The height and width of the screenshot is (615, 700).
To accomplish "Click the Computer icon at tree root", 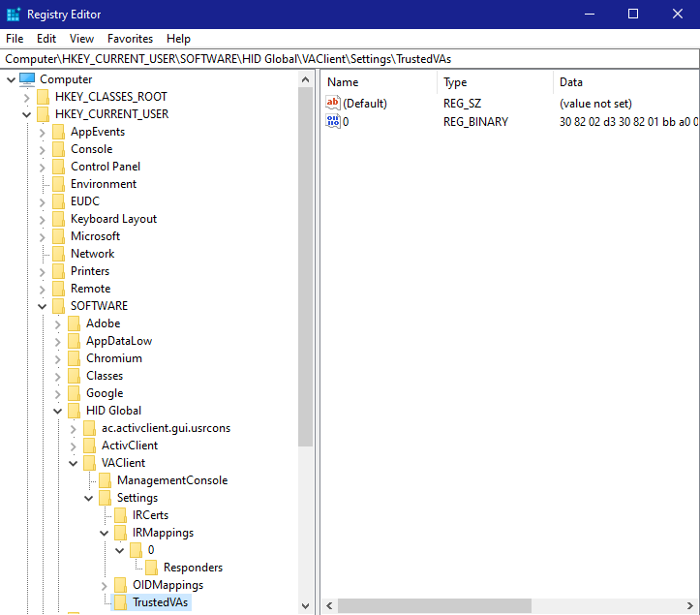I will pyautogui.click(x=27, y=79).
